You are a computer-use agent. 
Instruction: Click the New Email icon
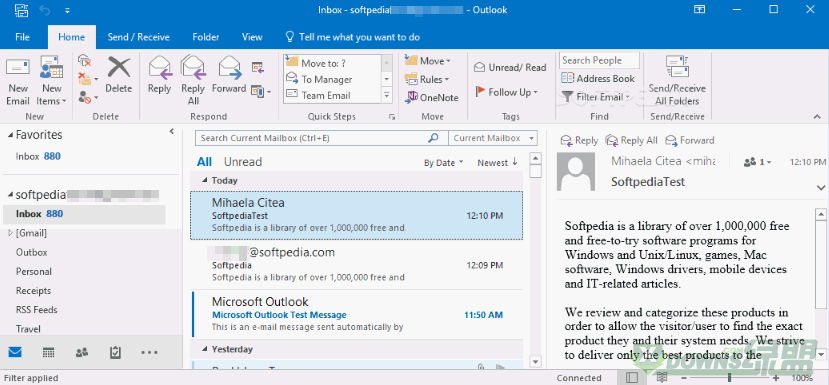point(17,69)
